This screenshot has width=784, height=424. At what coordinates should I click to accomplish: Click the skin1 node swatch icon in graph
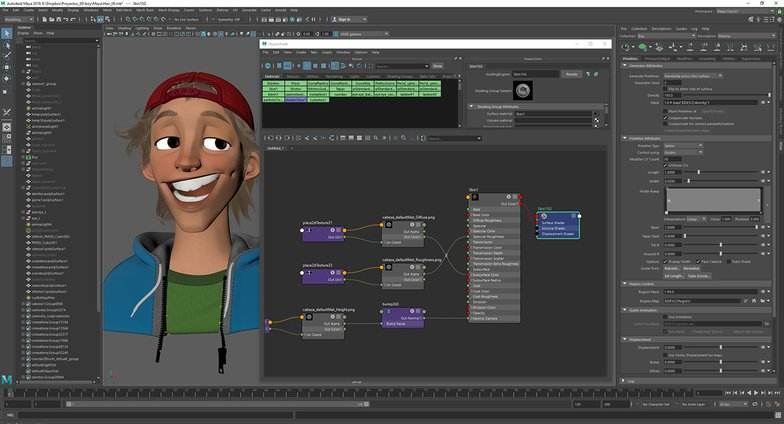coord(475,196)
